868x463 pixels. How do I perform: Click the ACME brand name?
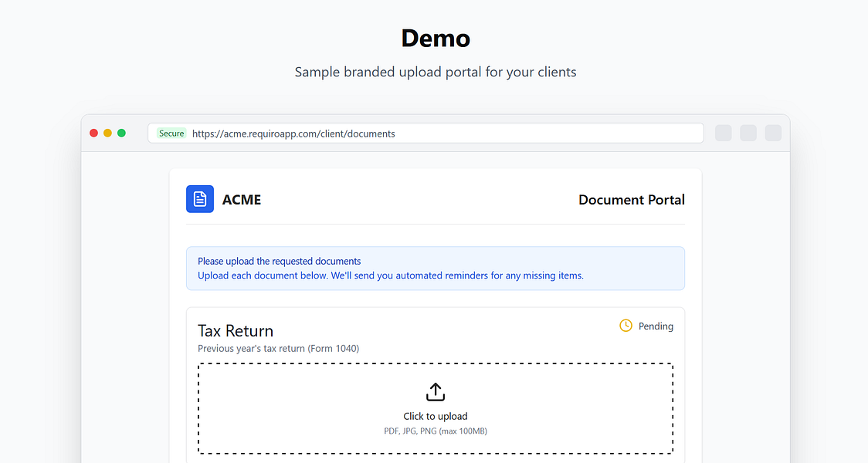[242, 200]
